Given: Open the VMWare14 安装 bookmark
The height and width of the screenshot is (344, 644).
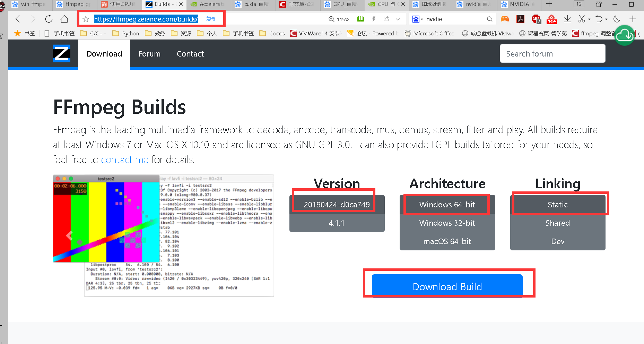Looking at the screenshot, I should point(316,33).
